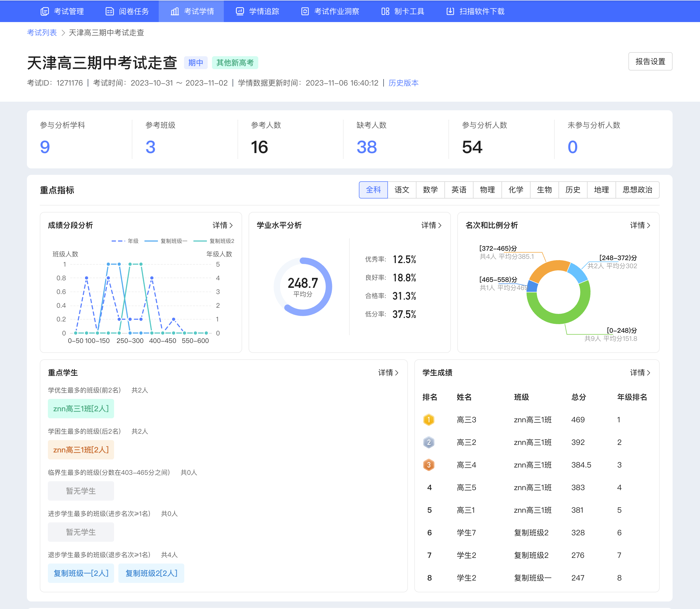Click the 其他新高考 tag
Screen dimensions: 700x609
235,62
